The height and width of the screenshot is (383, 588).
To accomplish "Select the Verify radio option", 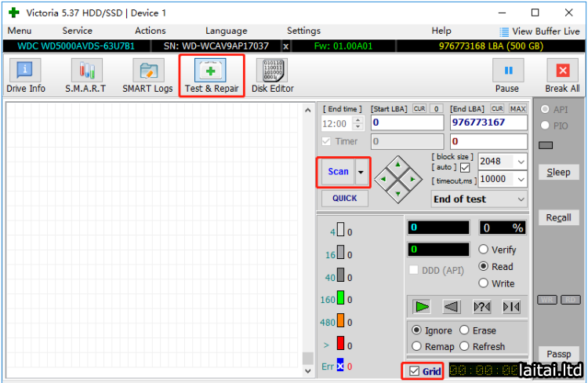I will [484, 250].
